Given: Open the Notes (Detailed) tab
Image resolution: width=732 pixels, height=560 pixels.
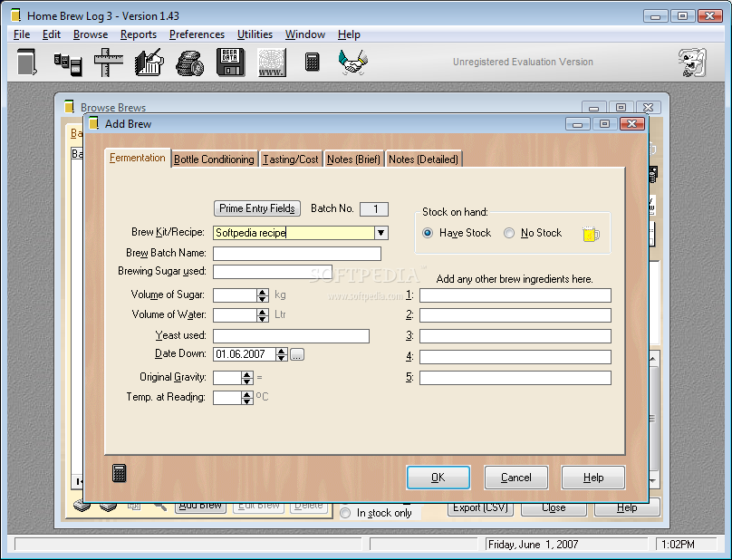Looking at the screenshot, I should 423,159.
